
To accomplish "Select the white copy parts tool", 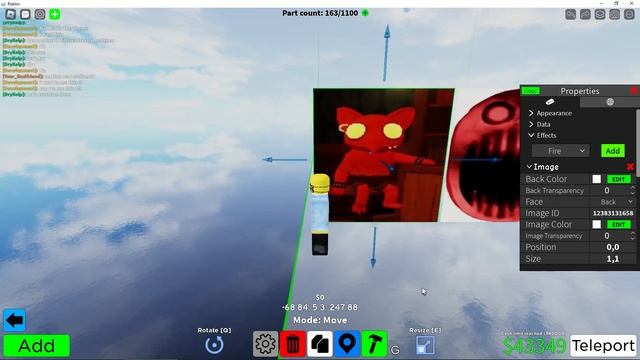I will pyautogui.click(x=320, y=344).
